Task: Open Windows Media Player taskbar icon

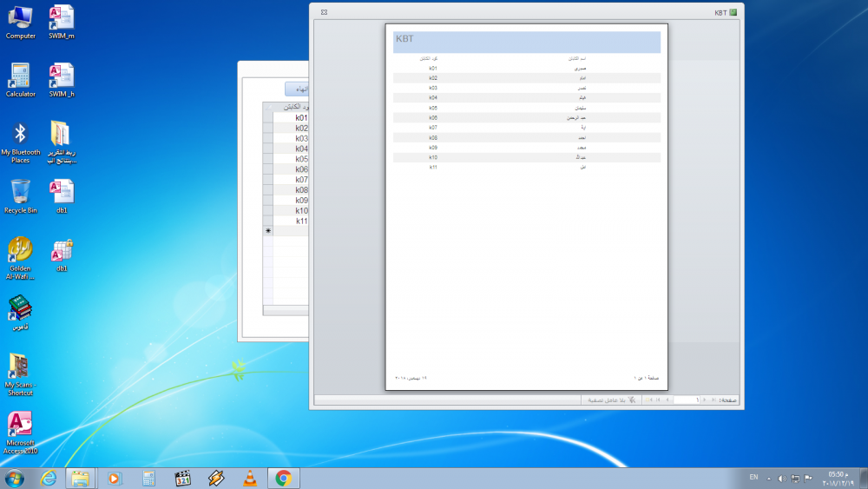Action: pyautogui.click(x=114, y=479)
